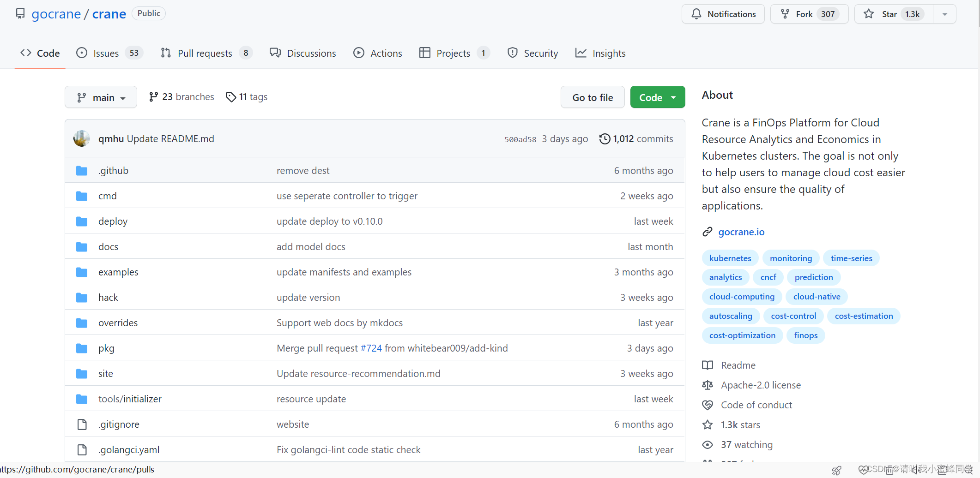Click the .github folder icon

click(82, 171)
